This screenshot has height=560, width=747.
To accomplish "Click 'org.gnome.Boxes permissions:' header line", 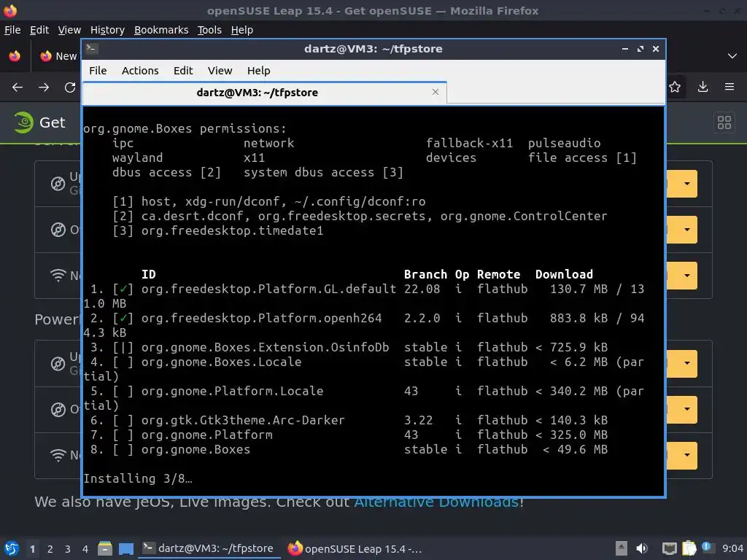I will point(185,128).
